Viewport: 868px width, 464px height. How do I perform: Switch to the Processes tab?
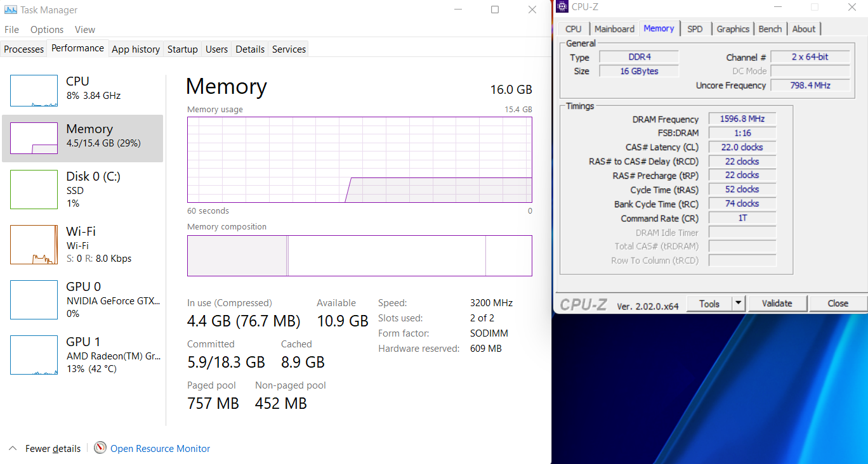(x=24, y=49)
